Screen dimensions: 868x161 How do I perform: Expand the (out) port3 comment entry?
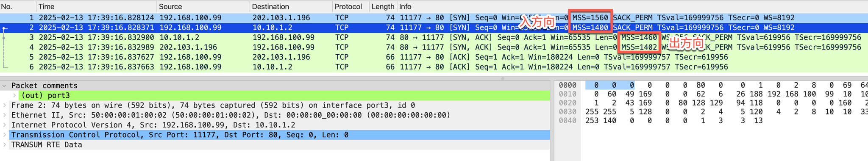tap(15, 95)
